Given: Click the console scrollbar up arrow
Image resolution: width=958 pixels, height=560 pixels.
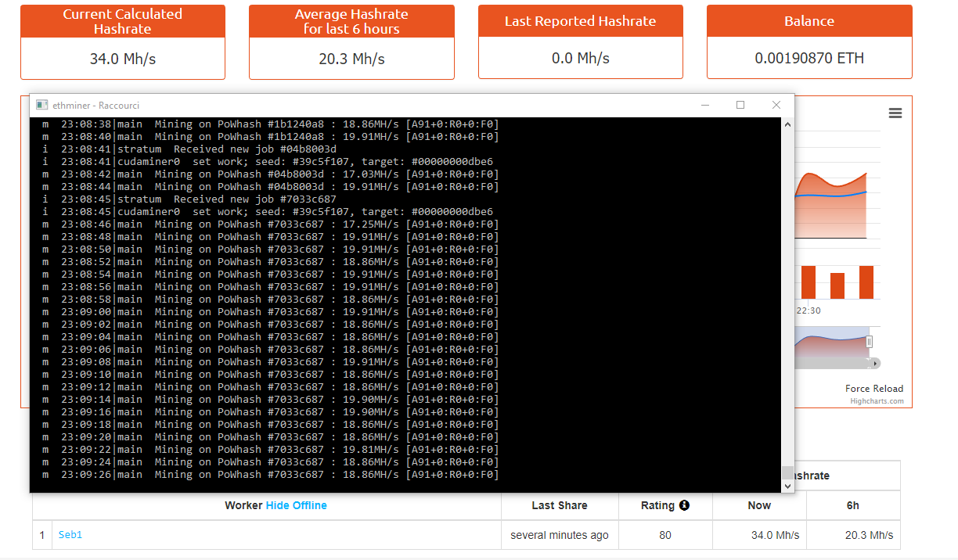Looking at the screenshot, I should click(788, 124).
